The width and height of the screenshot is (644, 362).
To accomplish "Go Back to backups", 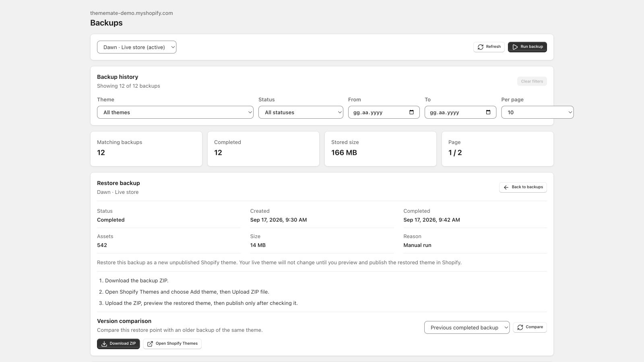I will tap(523, 187).
